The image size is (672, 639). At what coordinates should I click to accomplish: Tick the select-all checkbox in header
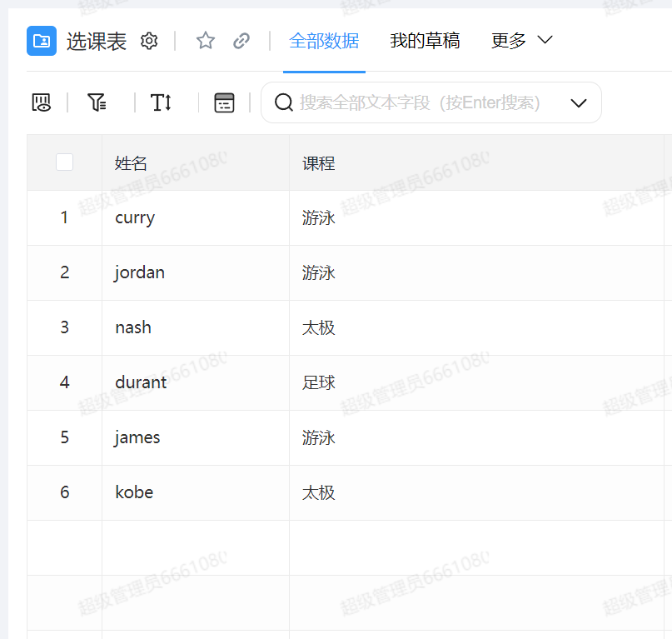[64, 162]
